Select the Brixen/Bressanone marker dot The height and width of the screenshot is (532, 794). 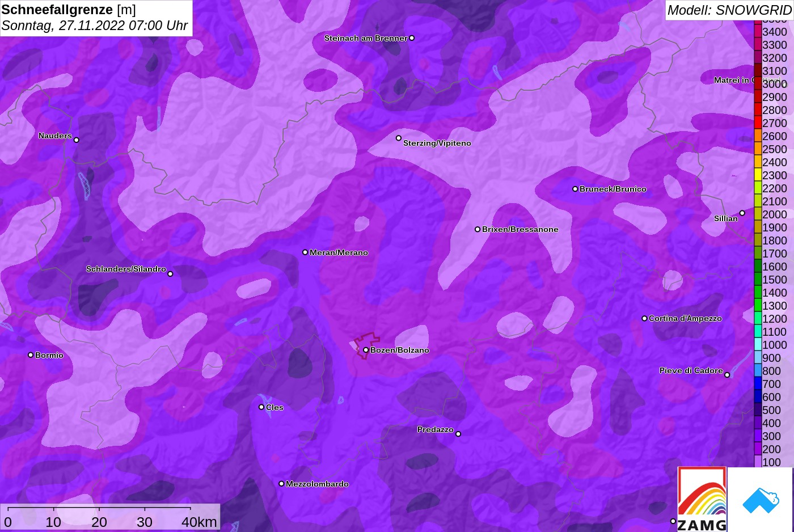(x=478, y=229)
